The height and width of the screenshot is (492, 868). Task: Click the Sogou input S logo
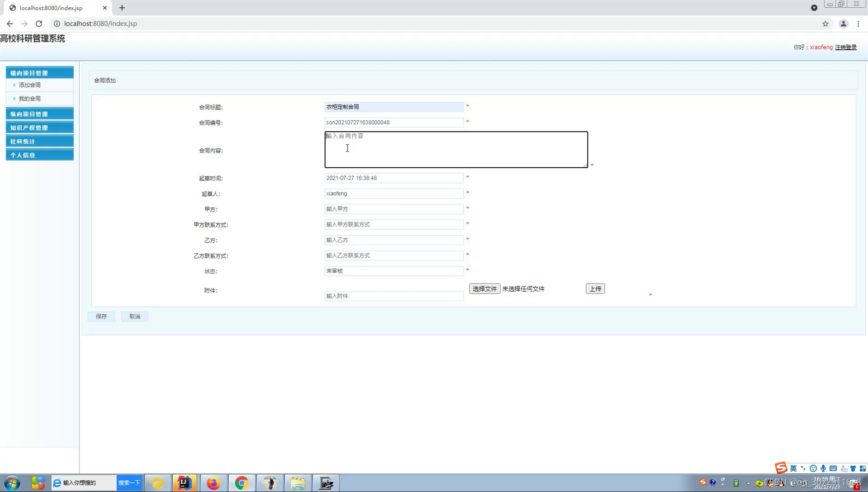tap(781, 468)
